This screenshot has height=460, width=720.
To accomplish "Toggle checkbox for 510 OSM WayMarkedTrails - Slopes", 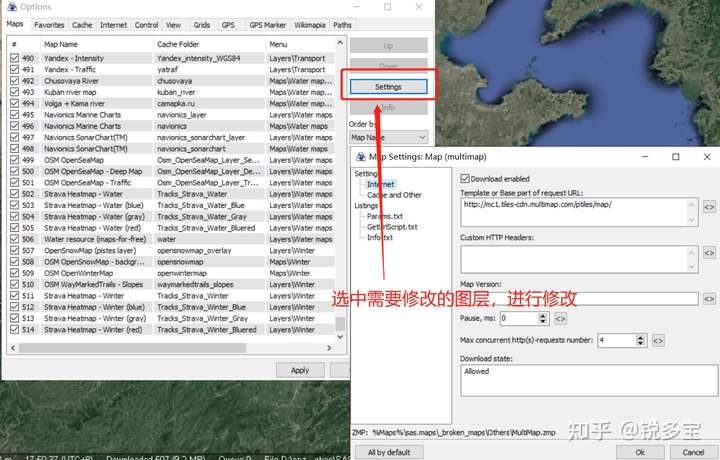I will click(14, 284).
